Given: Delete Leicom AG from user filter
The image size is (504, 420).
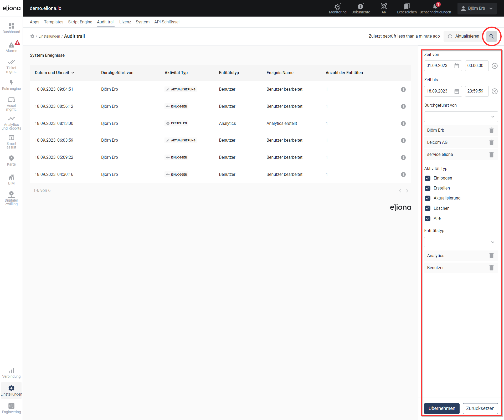Looking at the screenshot, I should point(491,142).
